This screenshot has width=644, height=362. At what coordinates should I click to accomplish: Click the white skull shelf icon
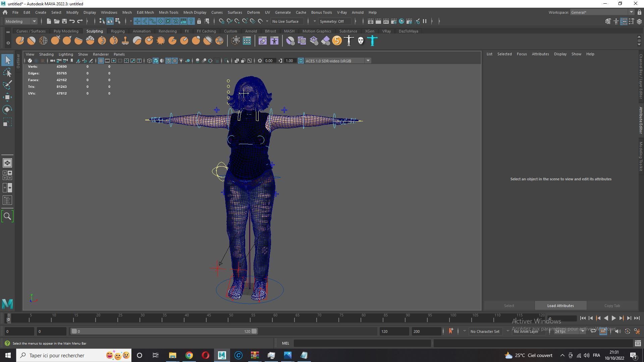(361, 41)
